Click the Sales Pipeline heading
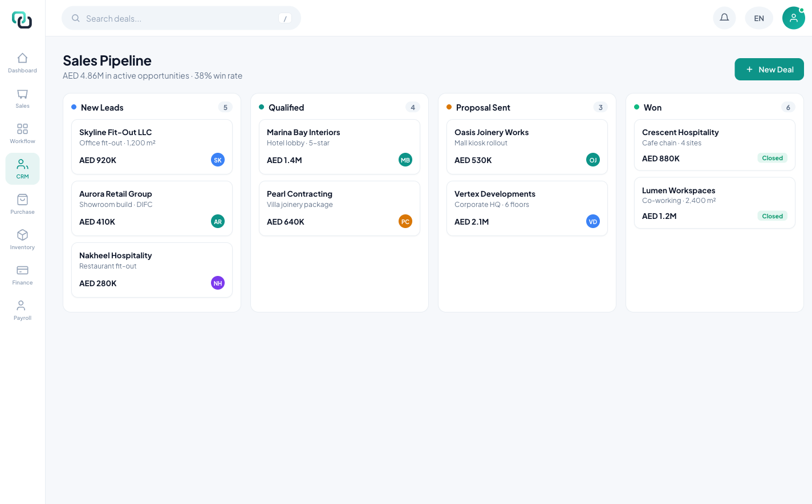The height and width of the screenshot is (504, 812). pyautogui.click(x=107, y=60)
